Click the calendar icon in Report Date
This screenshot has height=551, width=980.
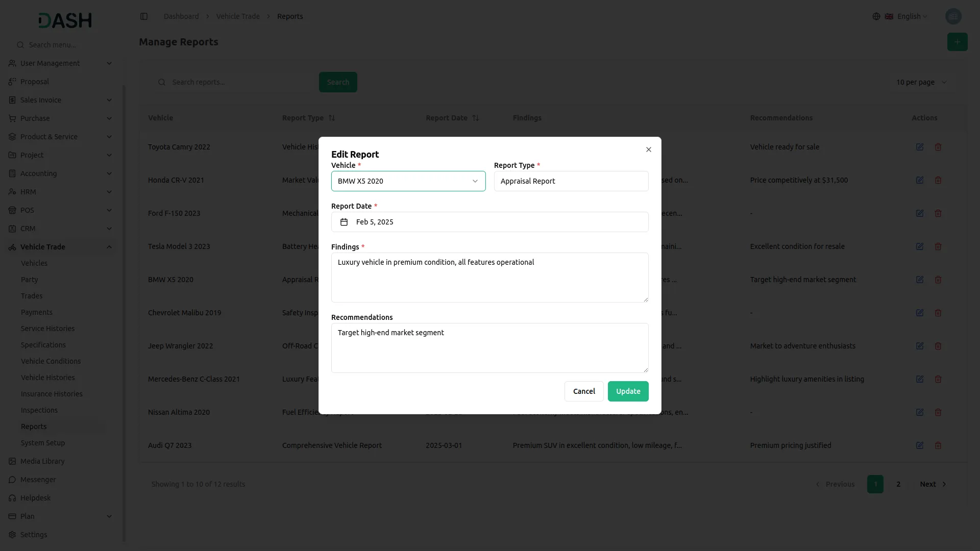click(344, 222)
